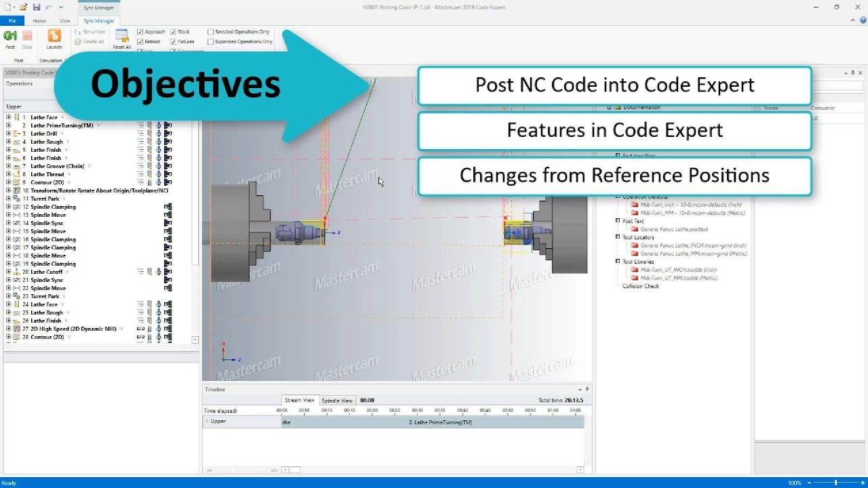This screenshot has height=488, width=868.
Task: Click the flag icon on Spindle Clamping 12 row
Action: (167, 207)
